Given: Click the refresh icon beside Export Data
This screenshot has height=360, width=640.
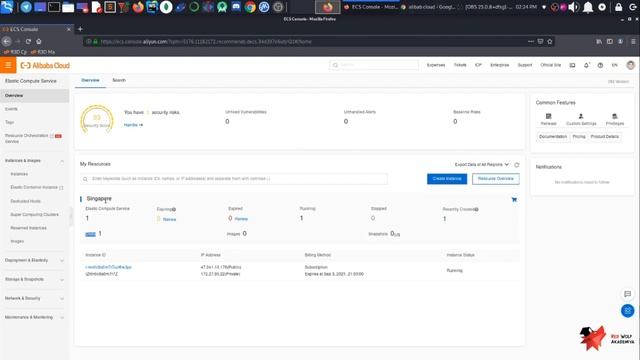Looking at the screenshot, I should click(517, 165).
